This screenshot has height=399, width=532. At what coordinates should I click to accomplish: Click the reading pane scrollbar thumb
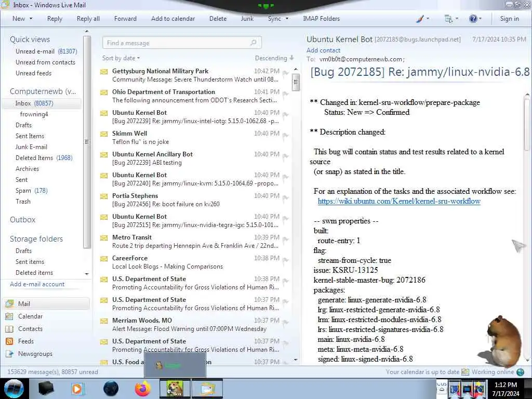pos(528,124)
